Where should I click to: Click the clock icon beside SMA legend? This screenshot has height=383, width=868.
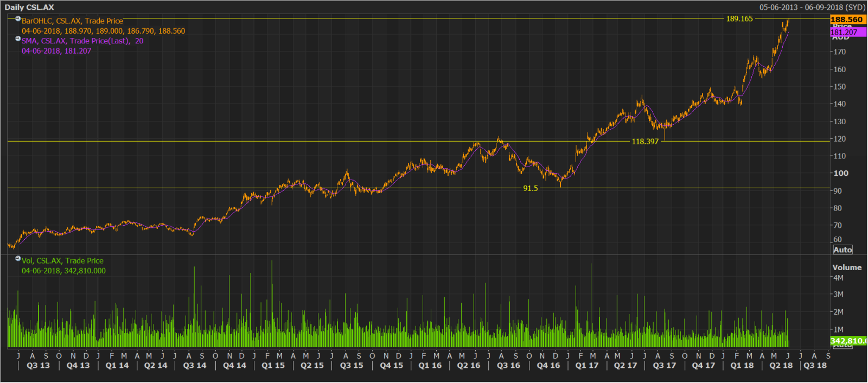point(18,39)
